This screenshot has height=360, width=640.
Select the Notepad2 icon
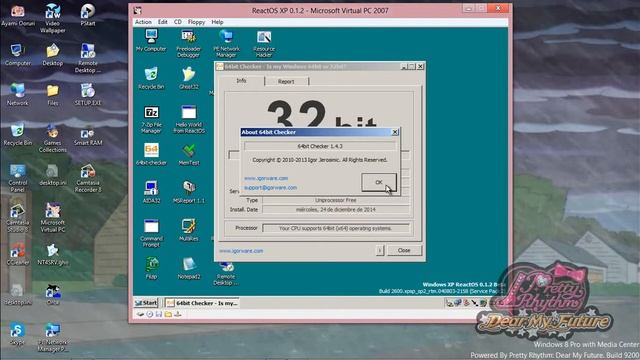(x=189, y=268)
